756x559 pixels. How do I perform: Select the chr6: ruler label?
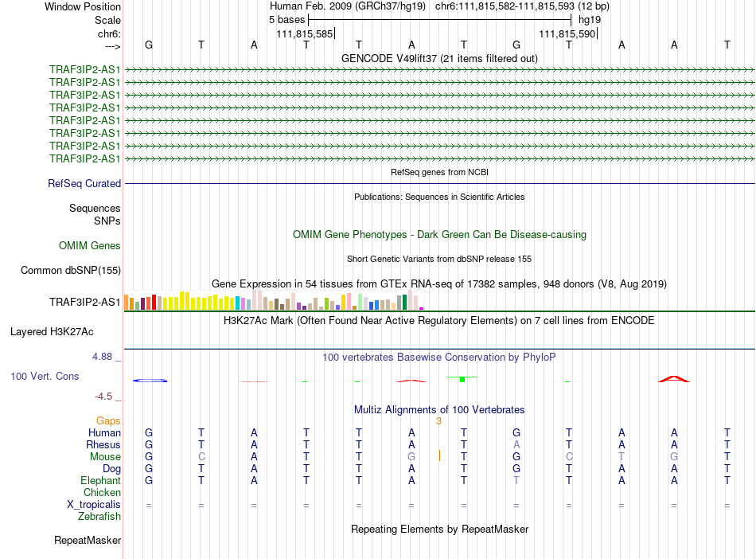(109, 33)
